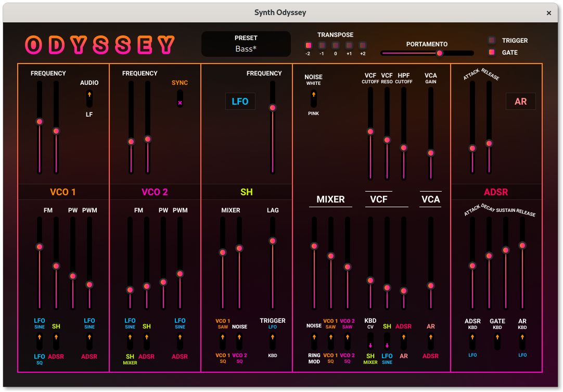Select transpose +2 button
This screenshot has height=392, width=563.
coord(363,45)
